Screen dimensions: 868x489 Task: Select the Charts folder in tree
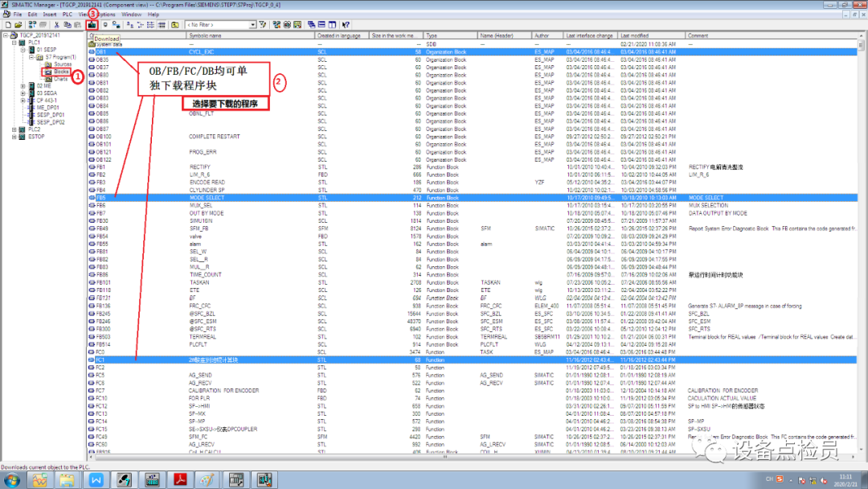point(61,79)
